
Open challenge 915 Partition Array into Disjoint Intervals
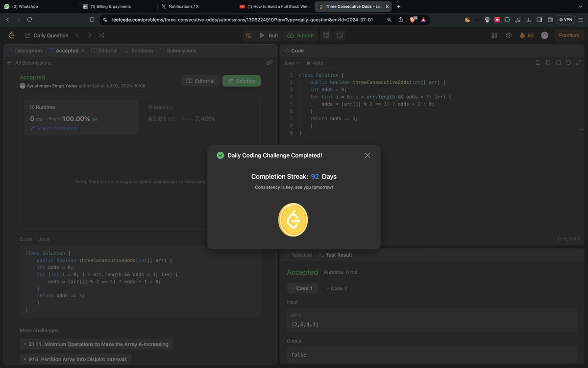(75, 359)
